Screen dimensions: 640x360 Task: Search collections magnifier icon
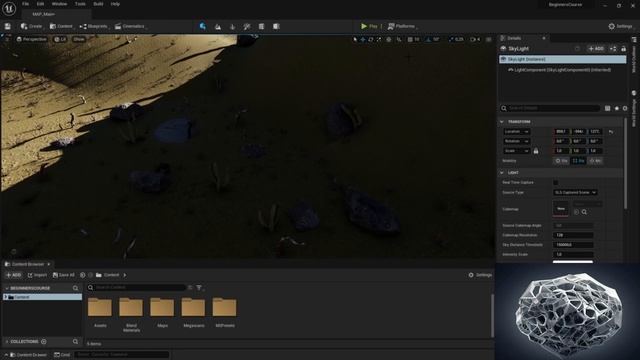[x=76, y=342]
